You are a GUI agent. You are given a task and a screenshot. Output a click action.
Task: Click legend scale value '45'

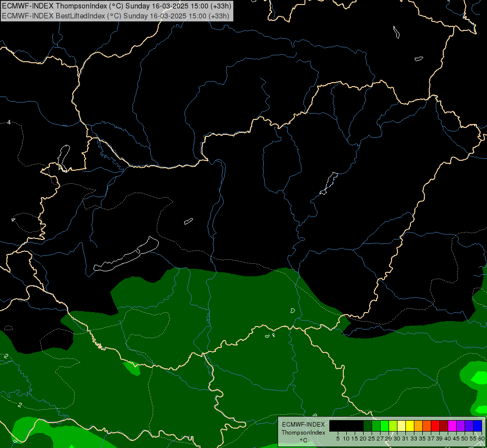456,439
